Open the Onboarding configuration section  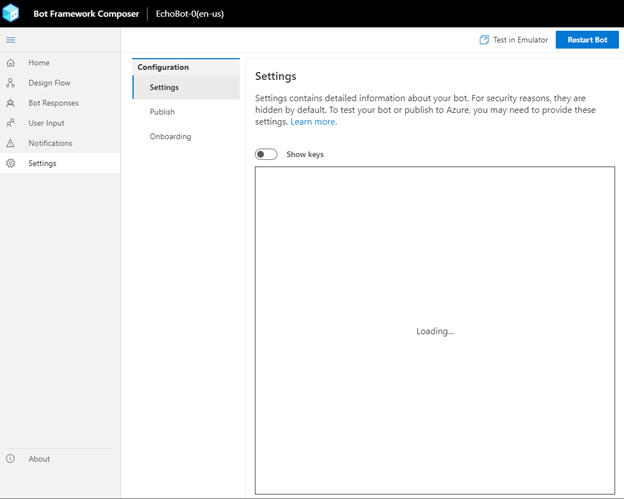(x=186, y=136)
